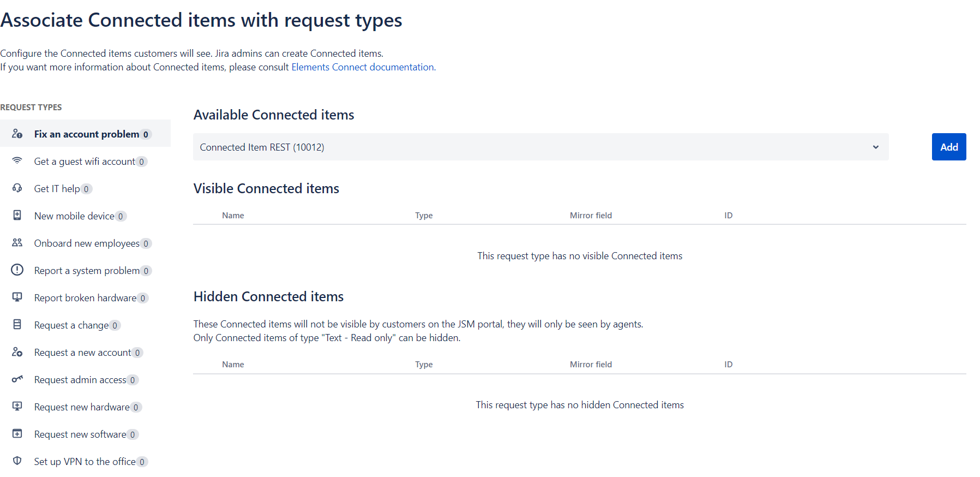Click the Mirror field header under Hidden Connected items
The image size is (980, 477).
click(x=591, y=365)
